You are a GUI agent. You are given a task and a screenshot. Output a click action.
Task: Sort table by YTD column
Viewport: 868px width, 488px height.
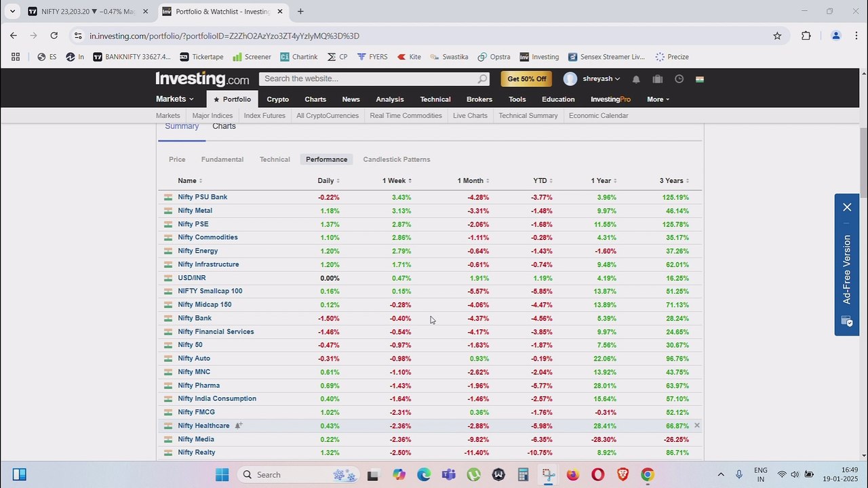[x=542, y=181]
